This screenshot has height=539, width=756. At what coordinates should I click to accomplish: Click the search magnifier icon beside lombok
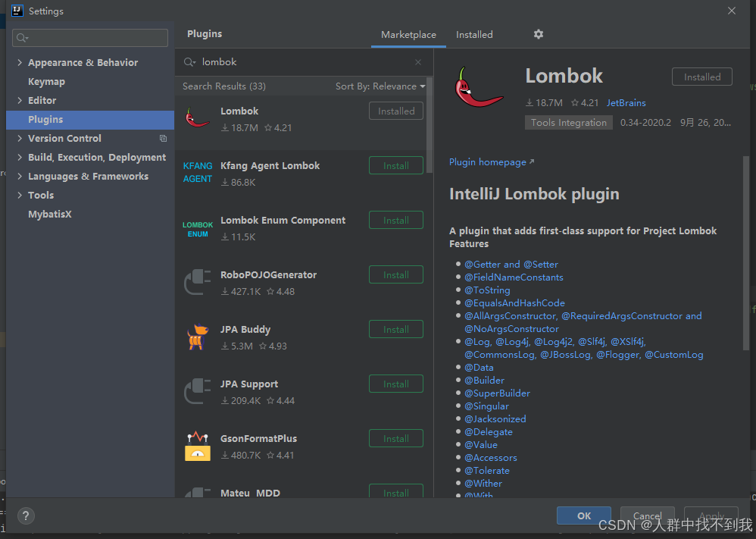pos(189,62)
